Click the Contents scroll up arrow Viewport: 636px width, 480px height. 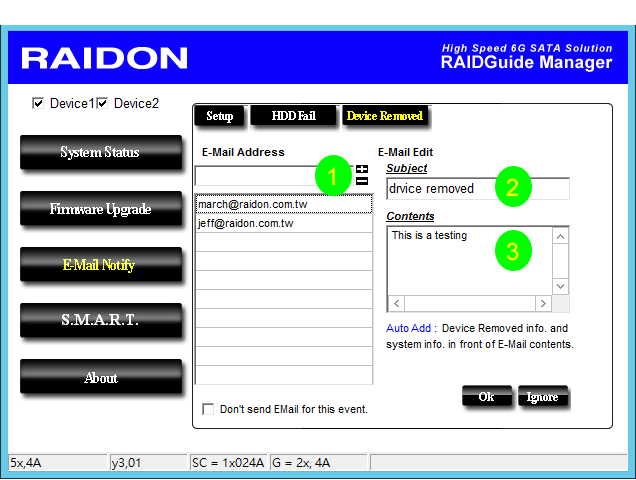(561, 237)
